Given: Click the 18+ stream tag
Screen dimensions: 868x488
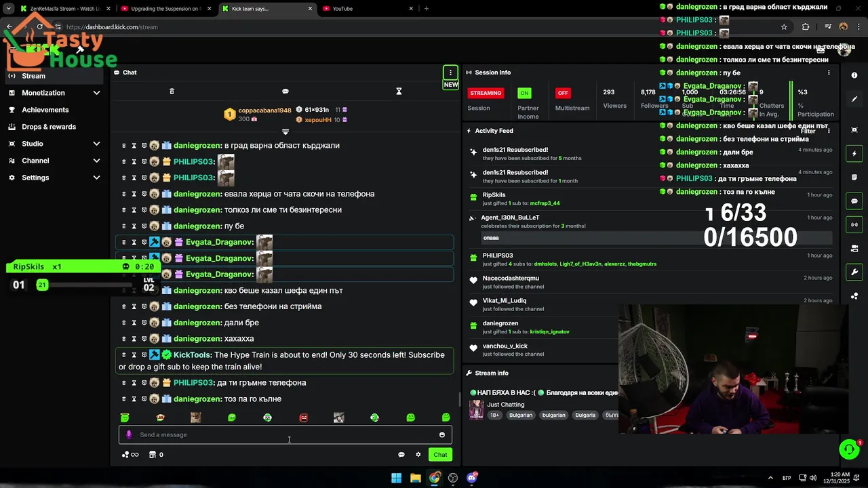Looking at the screenshot, I should 494,415.
